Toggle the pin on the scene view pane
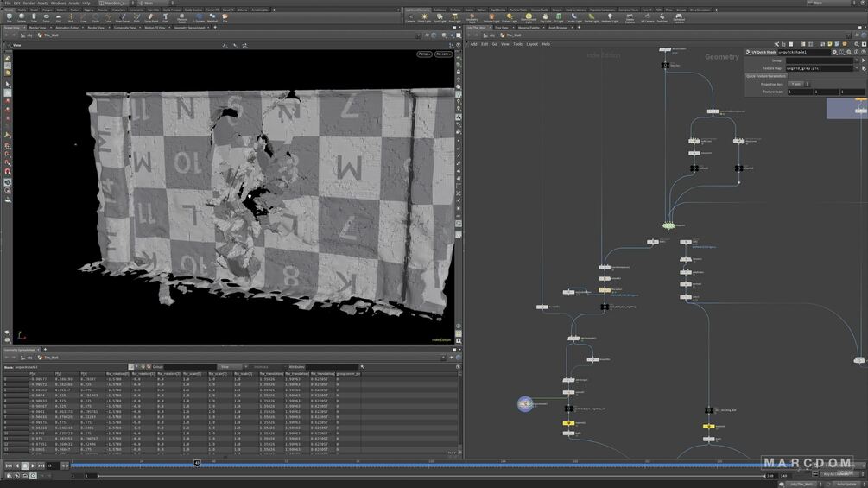 coord(428,35)
